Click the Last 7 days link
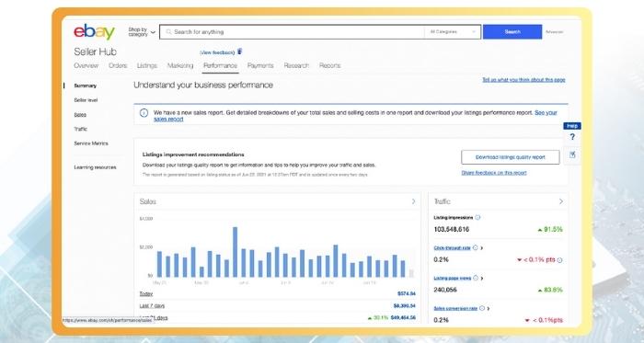644x343 pixels. pyautogui.click(x=152, y=305)
